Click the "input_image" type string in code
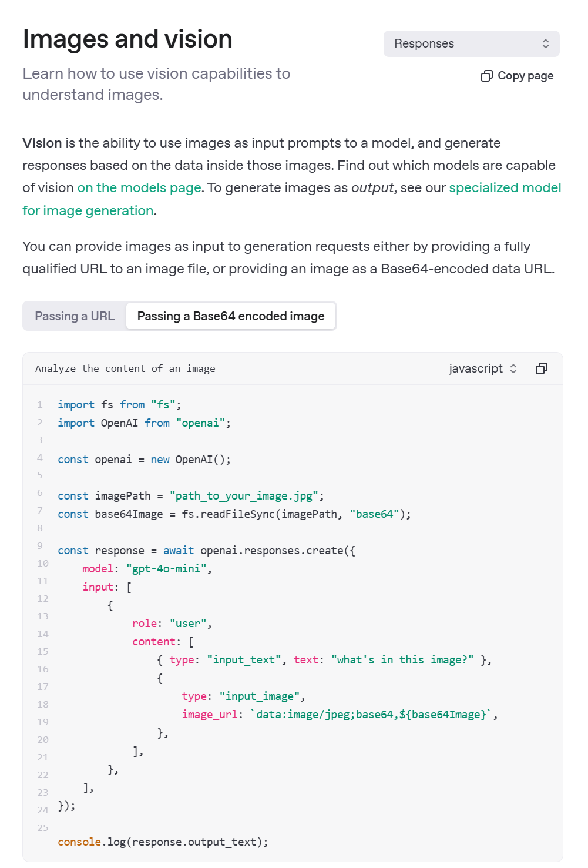The image size is (588, 868). coord(259,696)
